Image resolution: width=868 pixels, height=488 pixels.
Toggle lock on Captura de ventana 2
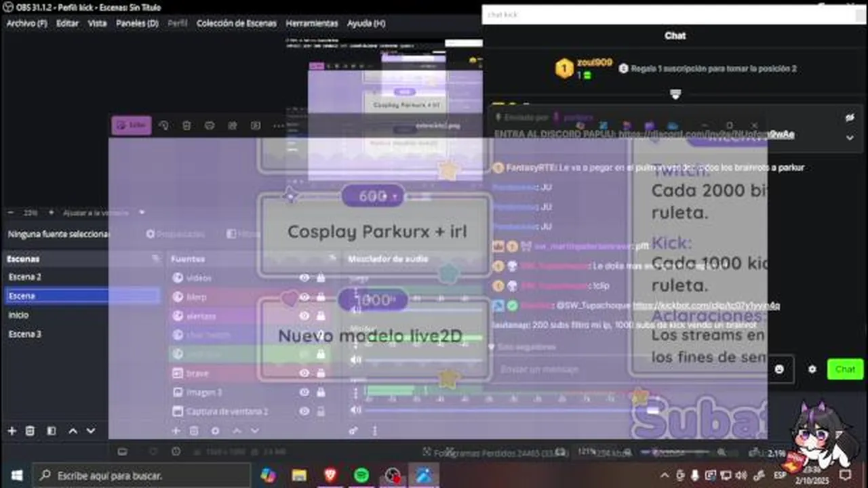click(321, 411)
